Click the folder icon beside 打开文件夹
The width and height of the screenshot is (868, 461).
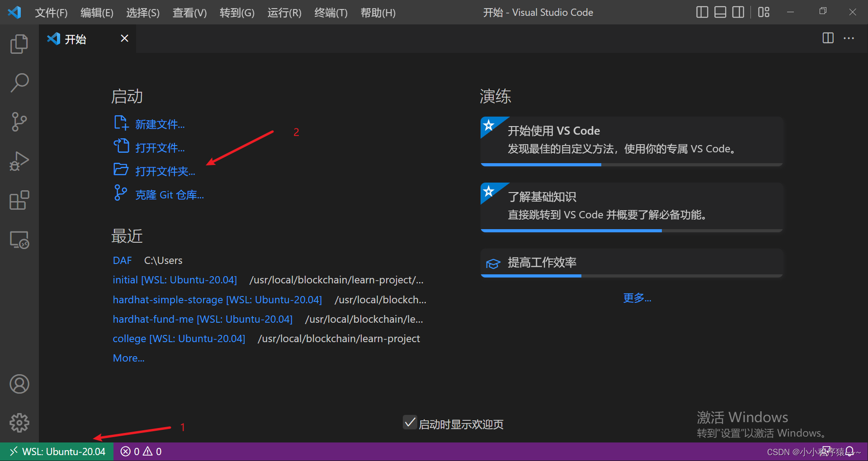pyautogui.click(x=121, y=169)
